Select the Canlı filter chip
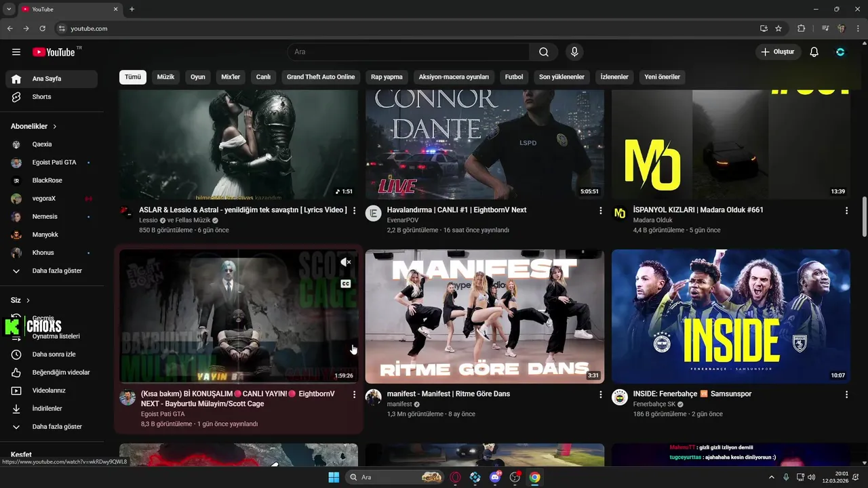Image resolution: width=868 pixels, height=488 pixels. (x=263, y=77)
